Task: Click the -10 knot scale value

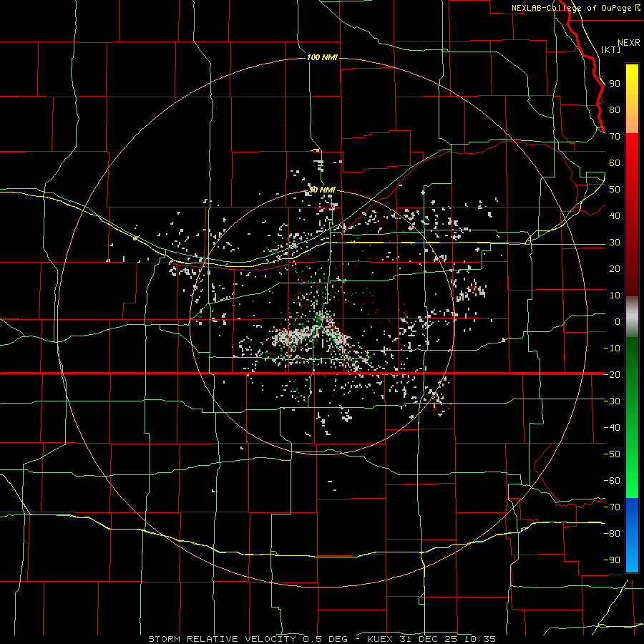Action: 612,348
